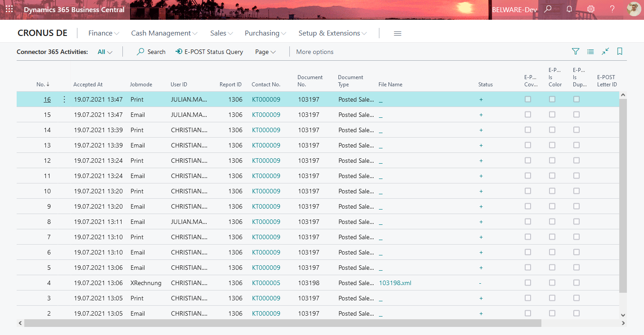644x335 pixels.
Task: Click BELWARE-Dev environment label
Action: coord(514,9)
